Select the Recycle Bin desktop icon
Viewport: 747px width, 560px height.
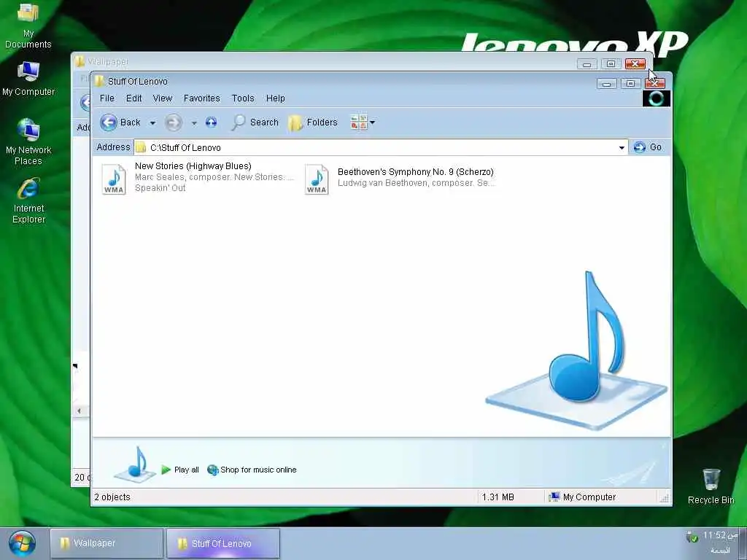[x=711, y=486]
